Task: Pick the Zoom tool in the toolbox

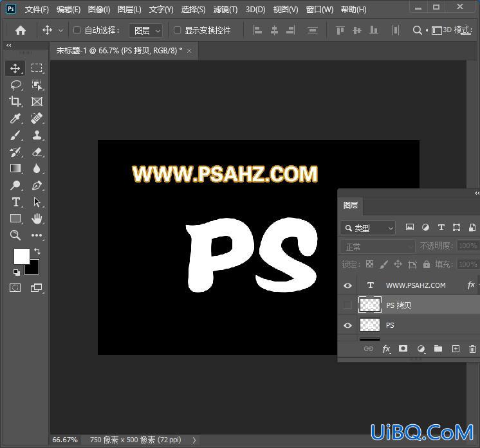Action: 15,235
